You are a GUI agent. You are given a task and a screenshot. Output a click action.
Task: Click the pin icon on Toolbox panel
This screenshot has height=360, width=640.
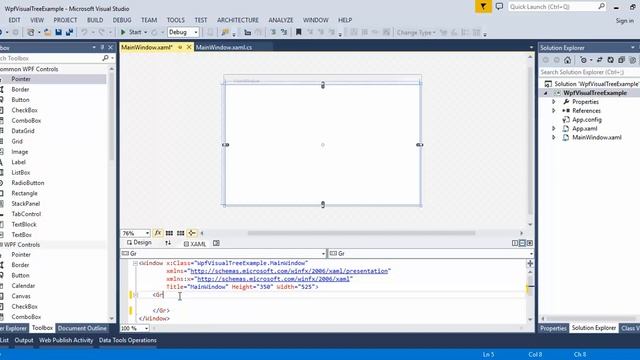(102, 48)
